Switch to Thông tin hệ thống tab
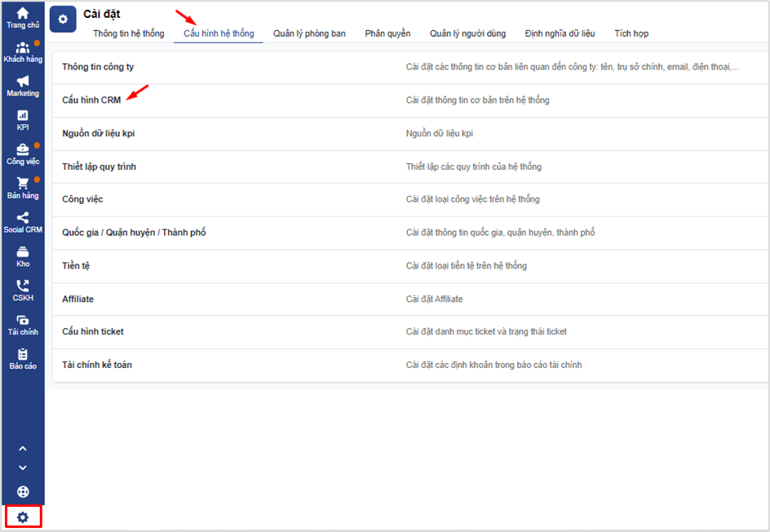This screenshot has width=770, height=532. pyautogui.click(x=129, y=33)
